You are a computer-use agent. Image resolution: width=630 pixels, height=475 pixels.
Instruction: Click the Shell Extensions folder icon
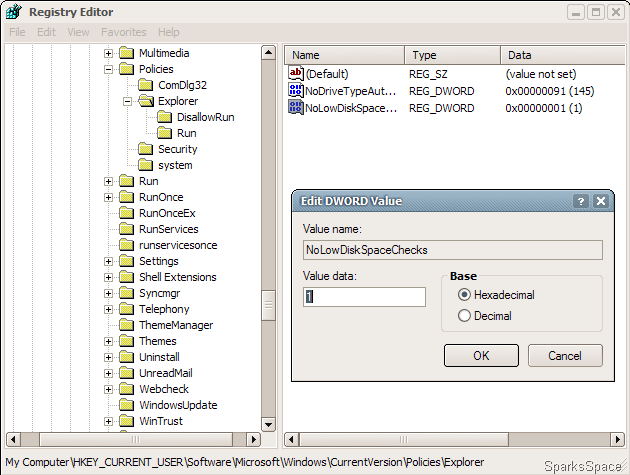click(127, 277)
